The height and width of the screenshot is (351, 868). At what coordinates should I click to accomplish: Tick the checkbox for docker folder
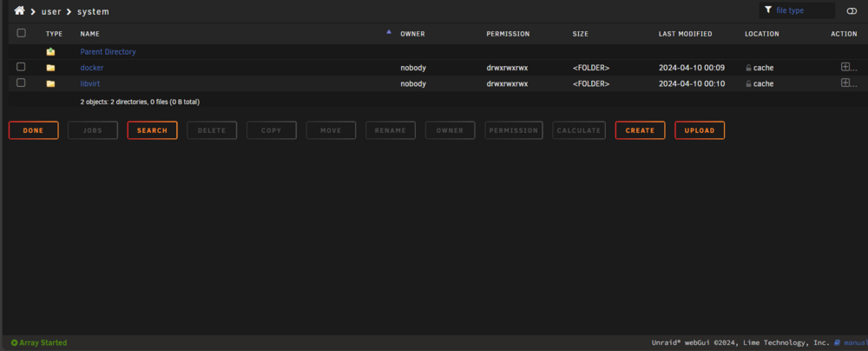click(21, 67)
